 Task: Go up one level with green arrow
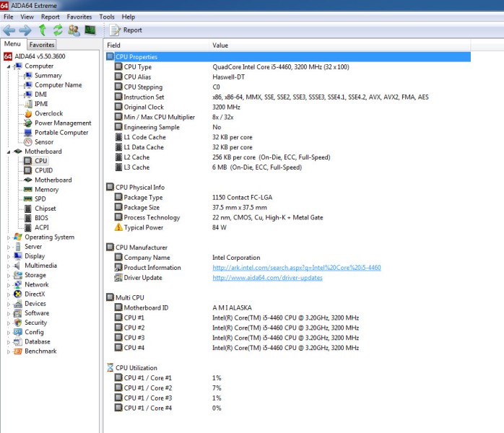point(43,30)
